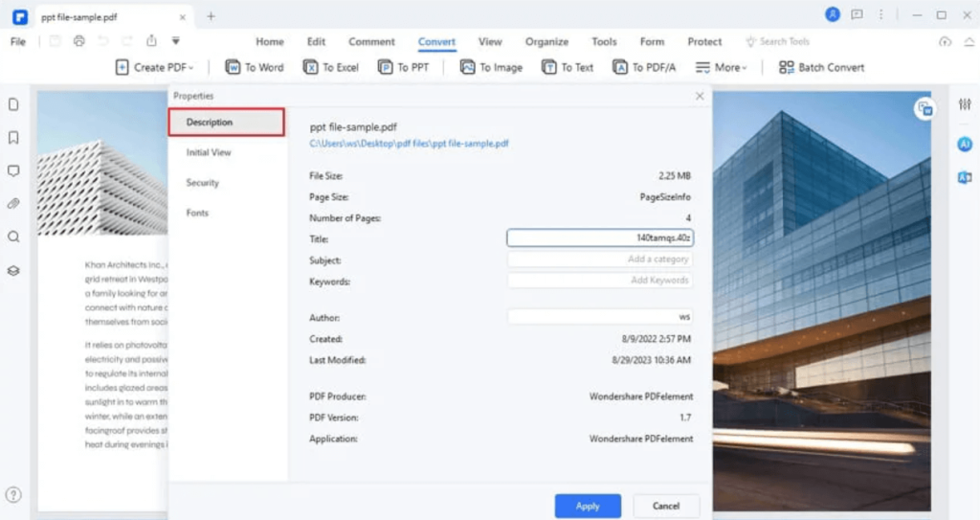The image size is (980, 520).
Task: Open the Organize ribbon tab
Action: [546, 42]
